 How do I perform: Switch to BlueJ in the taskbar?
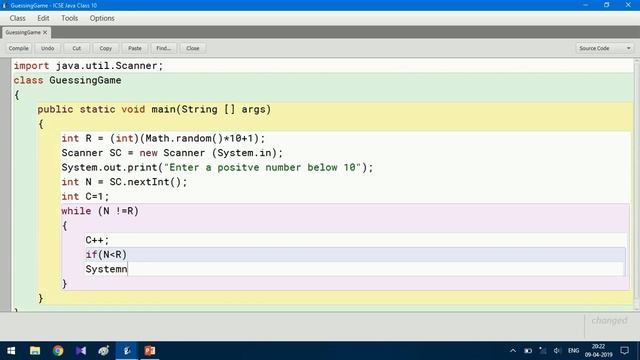[x=127, y=351]
